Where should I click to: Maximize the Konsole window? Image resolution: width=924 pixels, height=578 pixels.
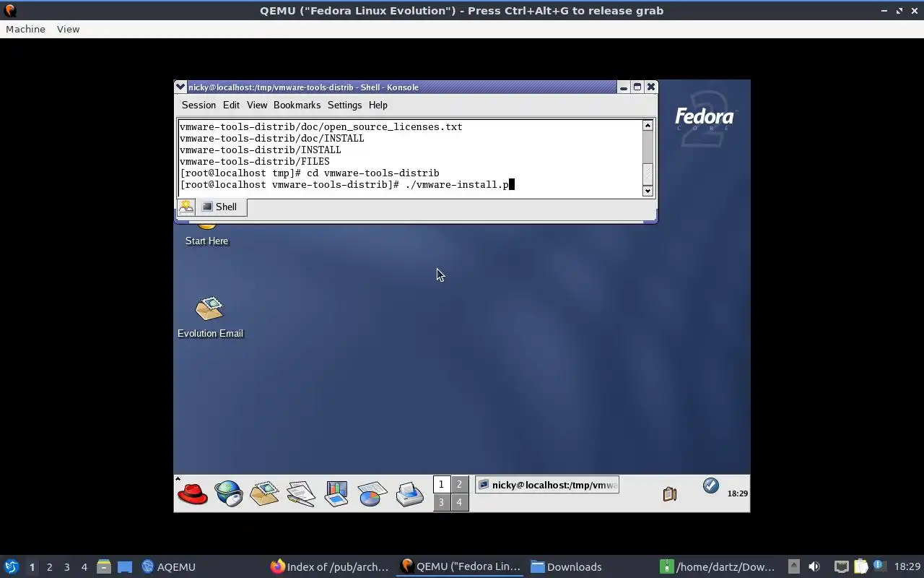(x=637, y=87)
